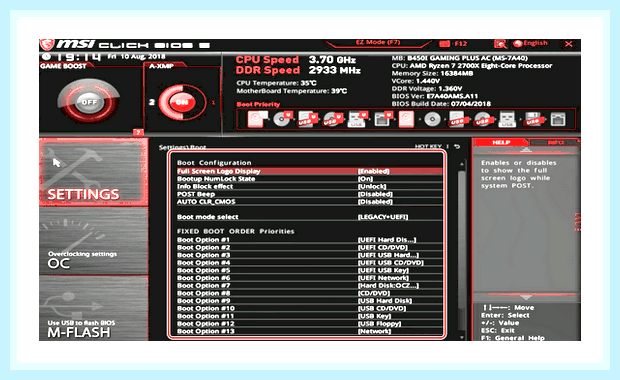Open the M-FLASH BIOS flashing tile
Screen dimensions: 620x380
(x=93, y=308)
